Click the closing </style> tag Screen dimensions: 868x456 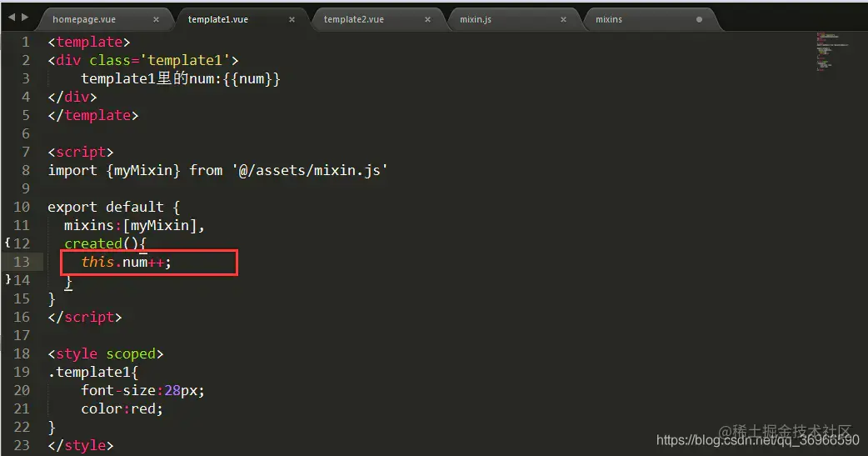click(81, 445)
